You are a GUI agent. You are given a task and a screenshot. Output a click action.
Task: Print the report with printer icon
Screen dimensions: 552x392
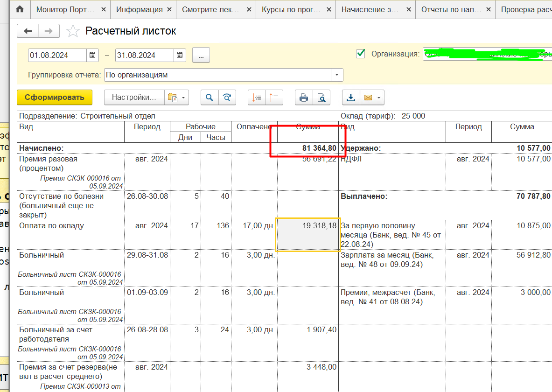pos(304,98)
